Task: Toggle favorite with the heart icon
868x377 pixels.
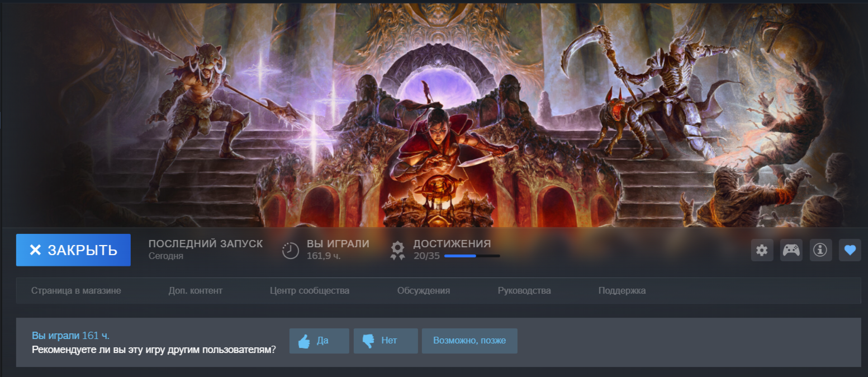Action: [x=850, y=250]
